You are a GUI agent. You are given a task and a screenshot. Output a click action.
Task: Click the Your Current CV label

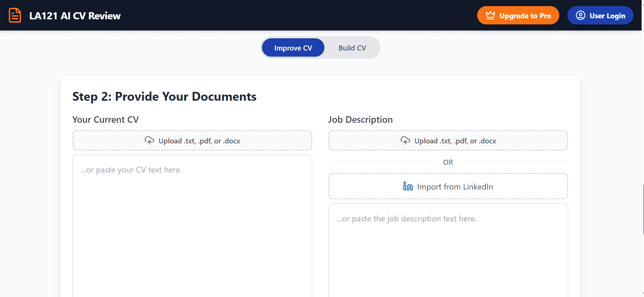(x=105, y=120)
